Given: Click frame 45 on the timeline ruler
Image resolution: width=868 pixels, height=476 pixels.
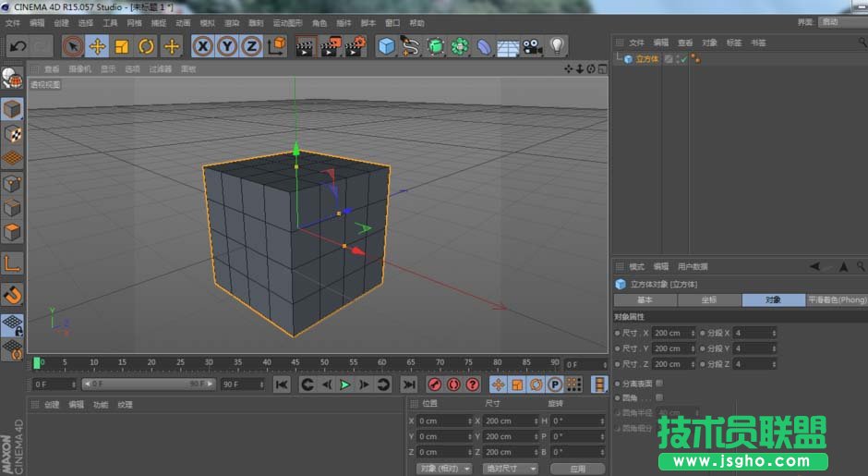Looking at the screenshot, I should pyautogui.click(x=295, y=363).
